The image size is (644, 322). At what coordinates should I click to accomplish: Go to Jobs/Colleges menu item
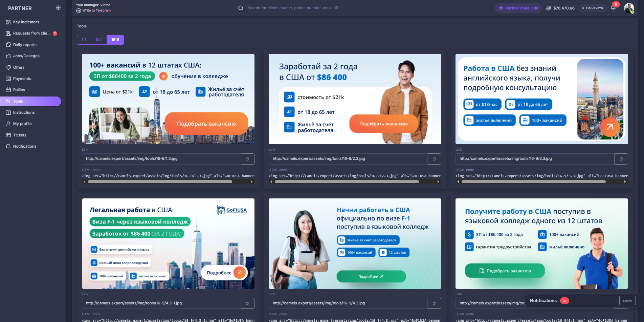26,56
